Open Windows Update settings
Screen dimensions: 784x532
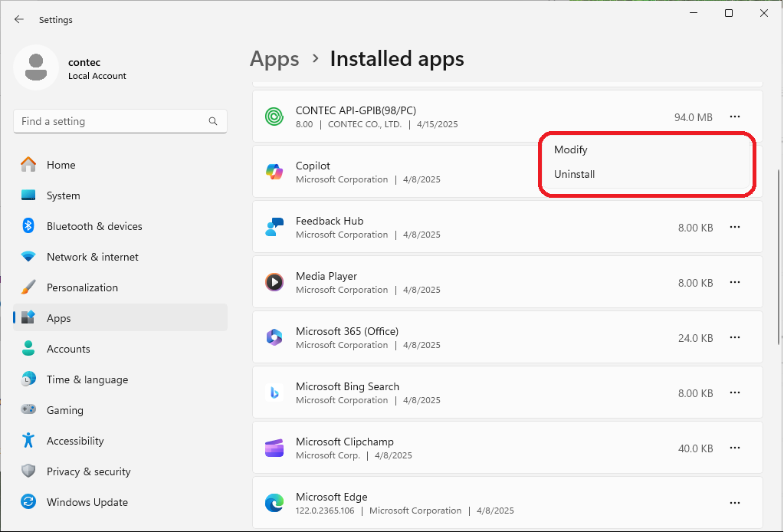pos(120,501)
